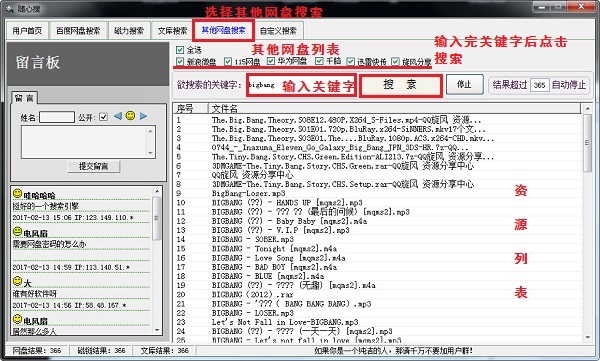Image resolution: width=600 pixels, height=361 pixels.
Task: Switch to the 用户首页 tab
Action: pos(27,31)
